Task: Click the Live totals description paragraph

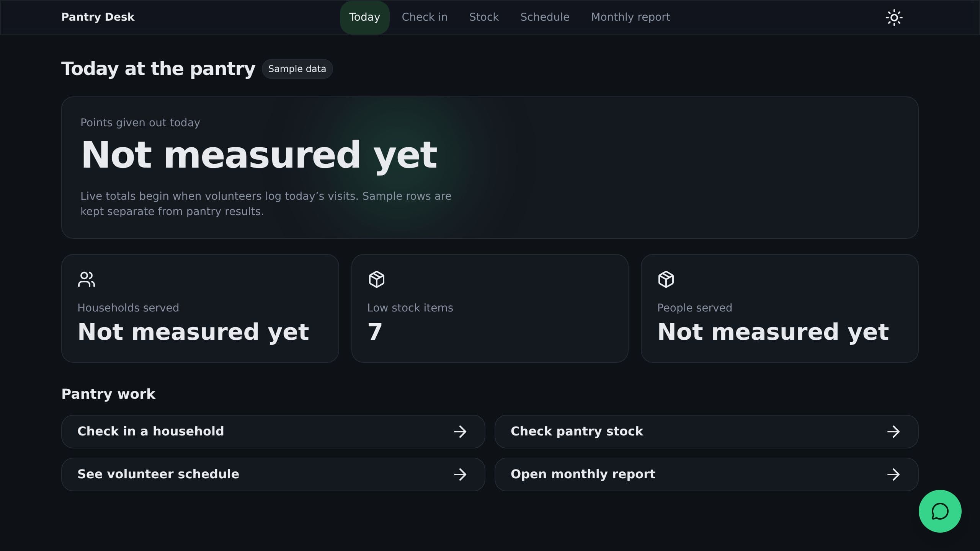Action: (266, 204)
